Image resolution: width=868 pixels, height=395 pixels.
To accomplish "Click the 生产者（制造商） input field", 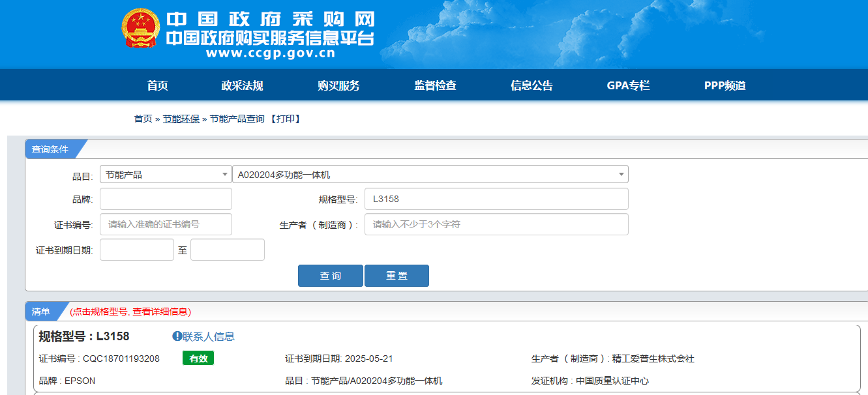I will pyautogui.click(x=496, y=224).
